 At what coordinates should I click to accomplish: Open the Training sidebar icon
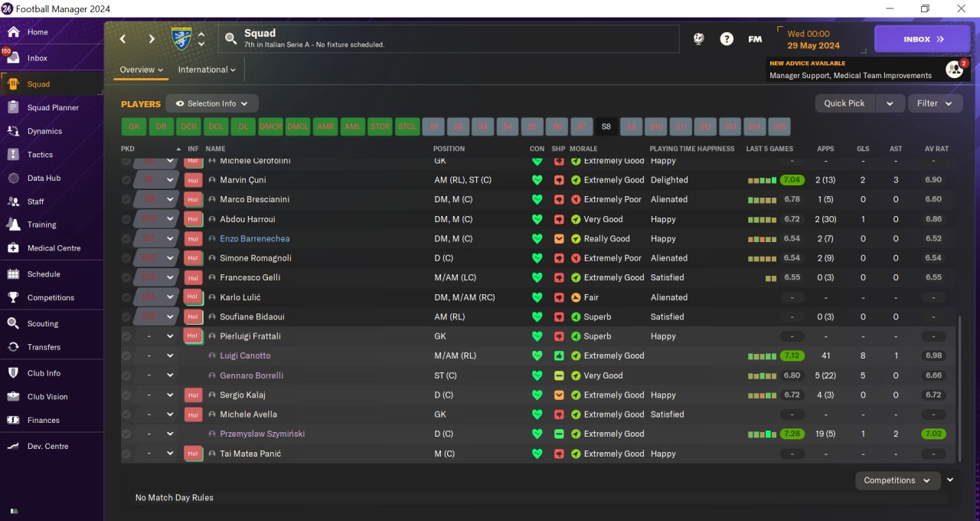click(13, 224)
